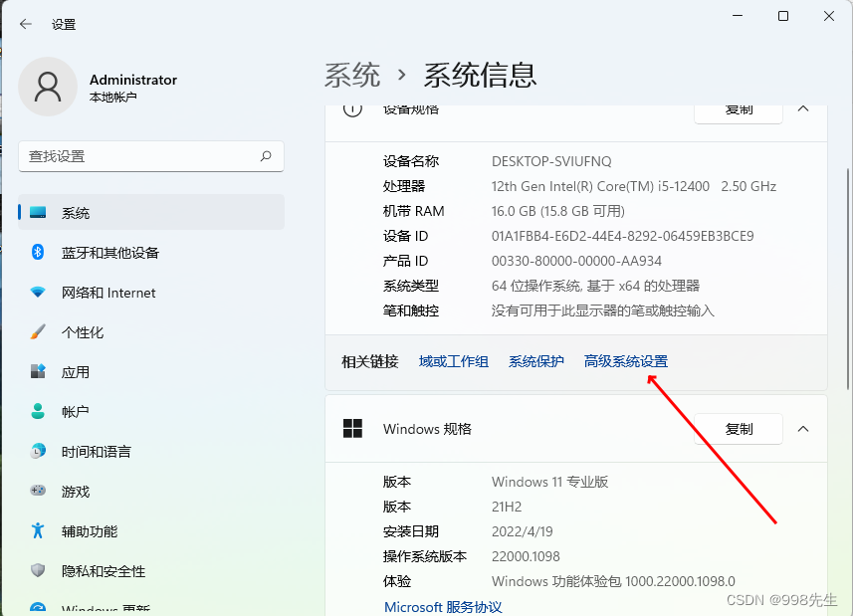Open 个性化 settings
This screenshot has width=853, height=616.
151,332
